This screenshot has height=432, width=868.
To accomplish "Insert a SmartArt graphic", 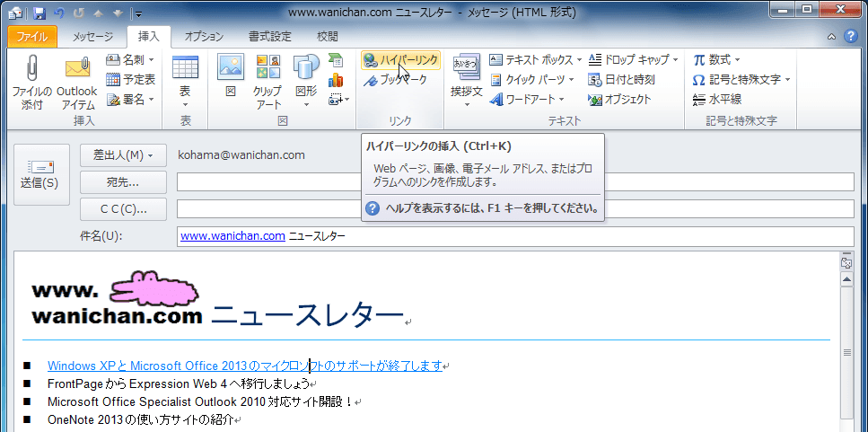I will (x=335, y=60).
